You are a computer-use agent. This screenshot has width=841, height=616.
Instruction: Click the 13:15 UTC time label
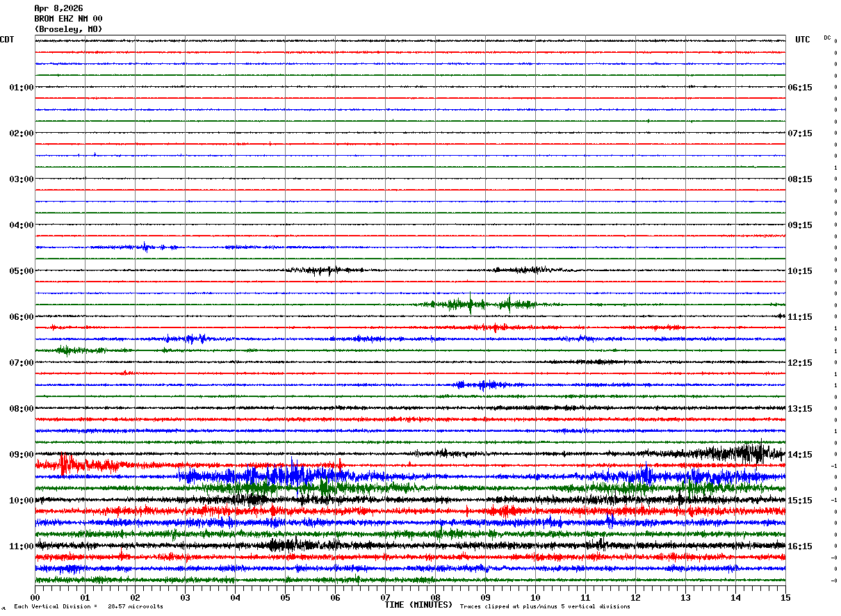pyautogui.click(x=800, y=409)
